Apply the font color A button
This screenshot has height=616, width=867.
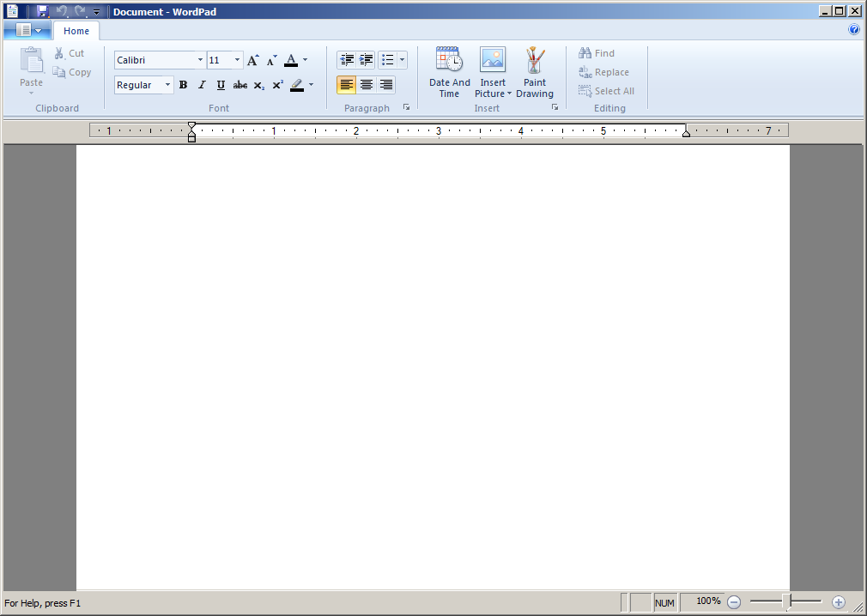[x=291, y=60]
